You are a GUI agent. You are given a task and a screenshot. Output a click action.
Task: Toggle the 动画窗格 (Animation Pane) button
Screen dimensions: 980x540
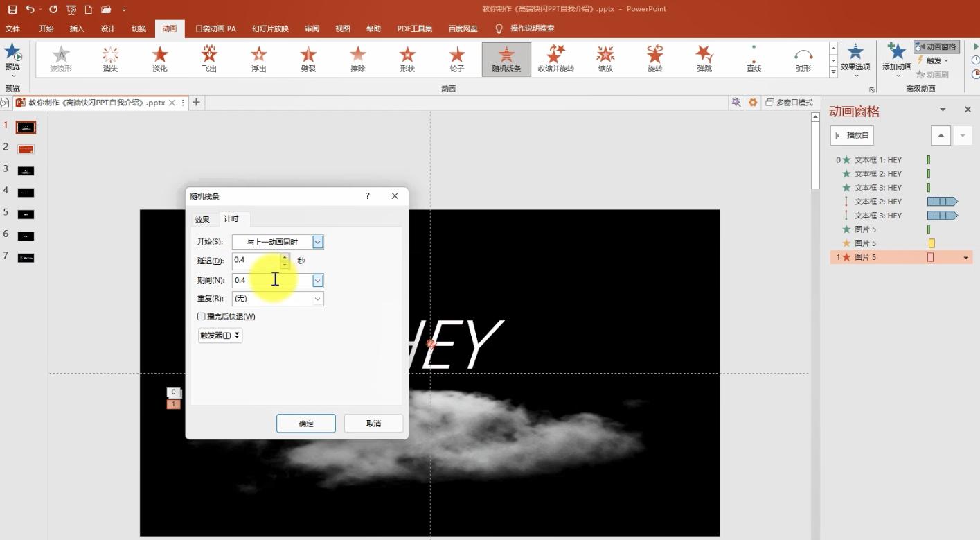936,46
